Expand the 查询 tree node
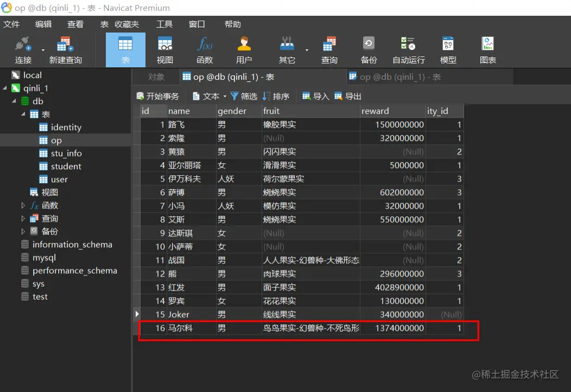This screenshot has height=392, width=571. (x=23, y=219)
